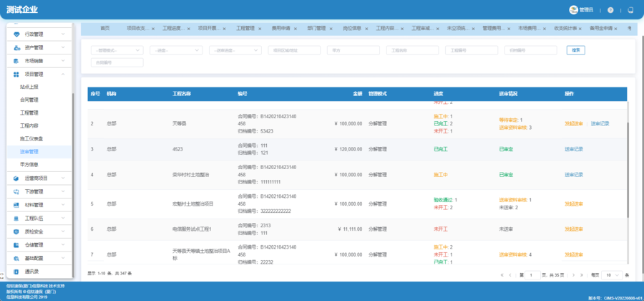This screenshot has height=301, width=644.
Task: Close the 费用申请 tab
Action: pos(296,29)
